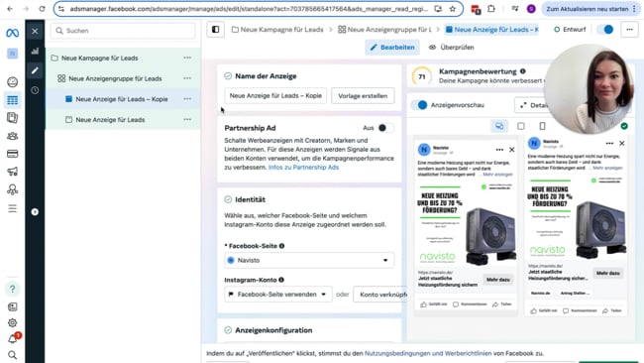Click the Kampagnenbewertung score 71 circle
This screenshot has width=644, height=363.
point(422,77)
